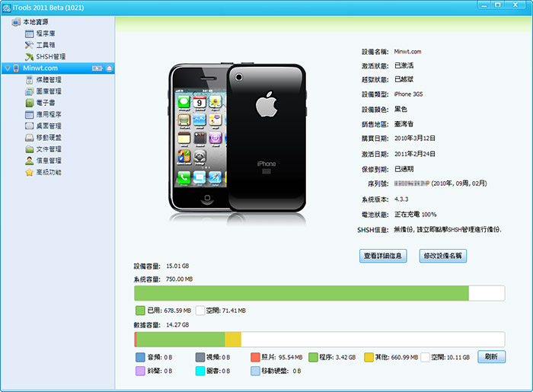Click the iTools logo in title bar
This screenshot has height=392, width=533.
[x=6, y=8]
